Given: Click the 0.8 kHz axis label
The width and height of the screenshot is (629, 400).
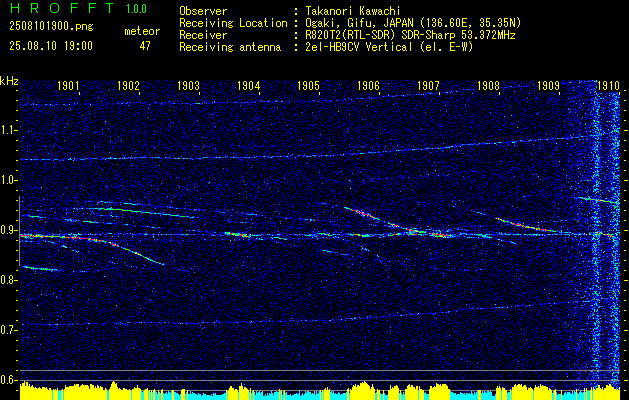Looking at the screenshot, I should [x=7, y=280].
